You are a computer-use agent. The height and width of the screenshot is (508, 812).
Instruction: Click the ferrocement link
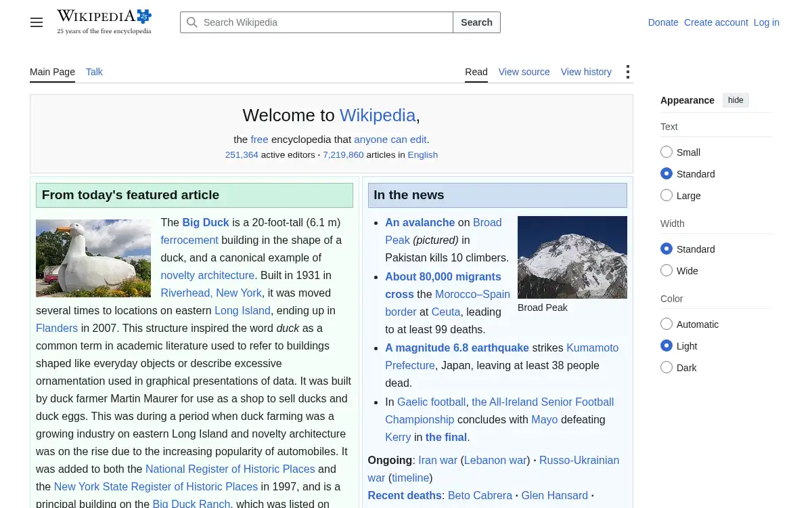tap(189, 240)
